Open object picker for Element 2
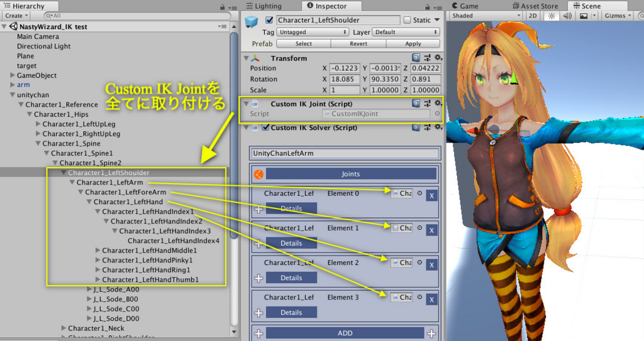 419,263
